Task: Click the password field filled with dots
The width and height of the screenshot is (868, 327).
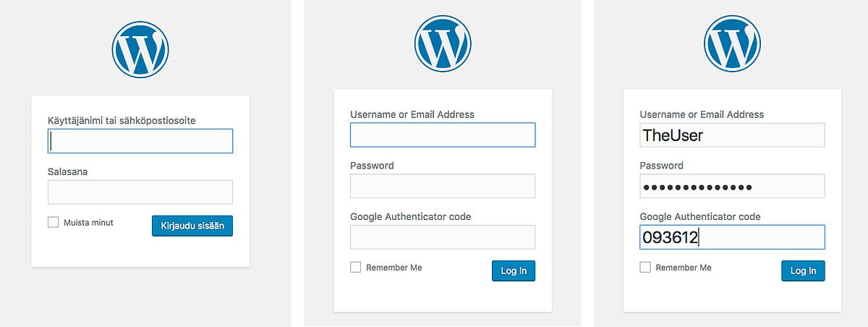Action: (x=733, y=186)
